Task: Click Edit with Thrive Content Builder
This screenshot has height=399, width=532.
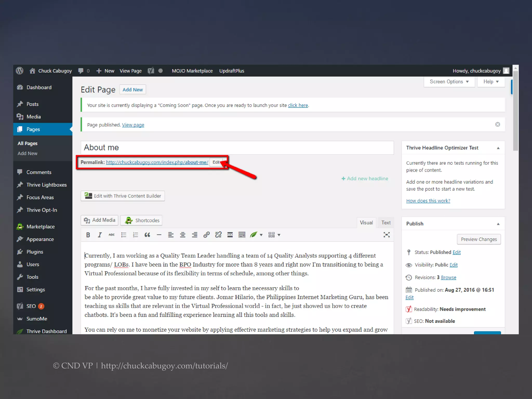Action: 123,196
